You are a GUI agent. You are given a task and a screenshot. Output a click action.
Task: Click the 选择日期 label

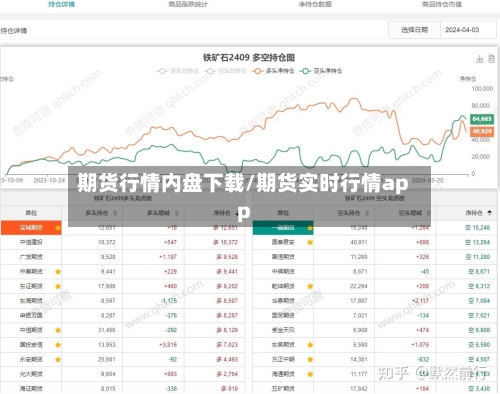[x=414, y=30]
